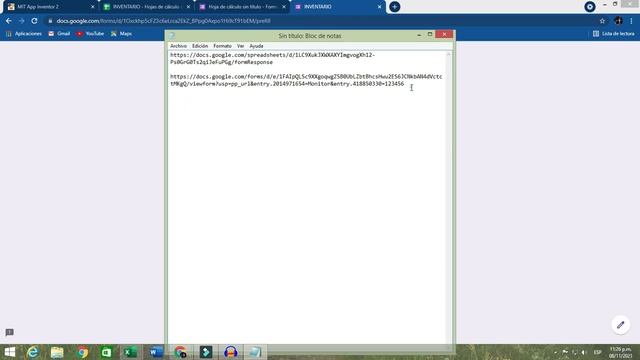Restore the Chrome window size
Viewport: 640px width, 360px height.
(x=615, y=4)
